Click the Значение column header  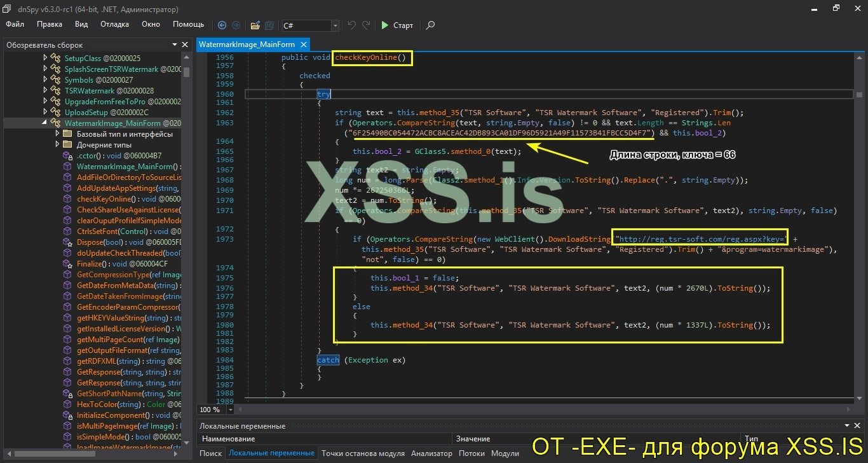point(596,439)
